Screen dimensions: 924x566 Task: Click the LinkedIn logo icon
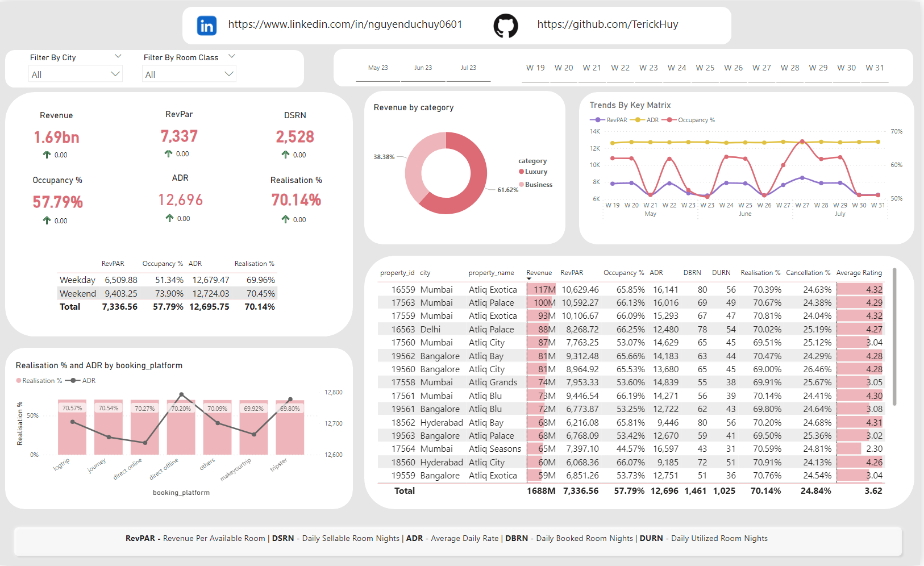coord(207,26)
